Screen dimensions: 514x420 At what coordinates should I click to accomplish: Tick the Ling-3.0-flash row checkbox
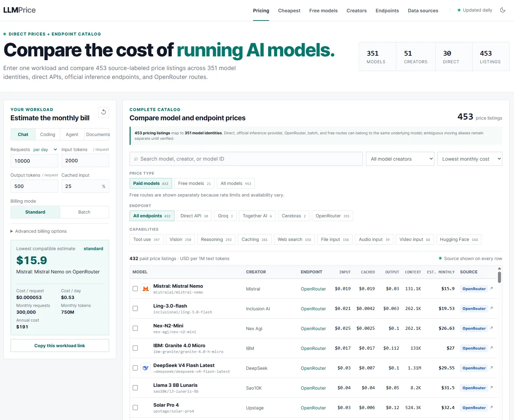coord(135,309)
